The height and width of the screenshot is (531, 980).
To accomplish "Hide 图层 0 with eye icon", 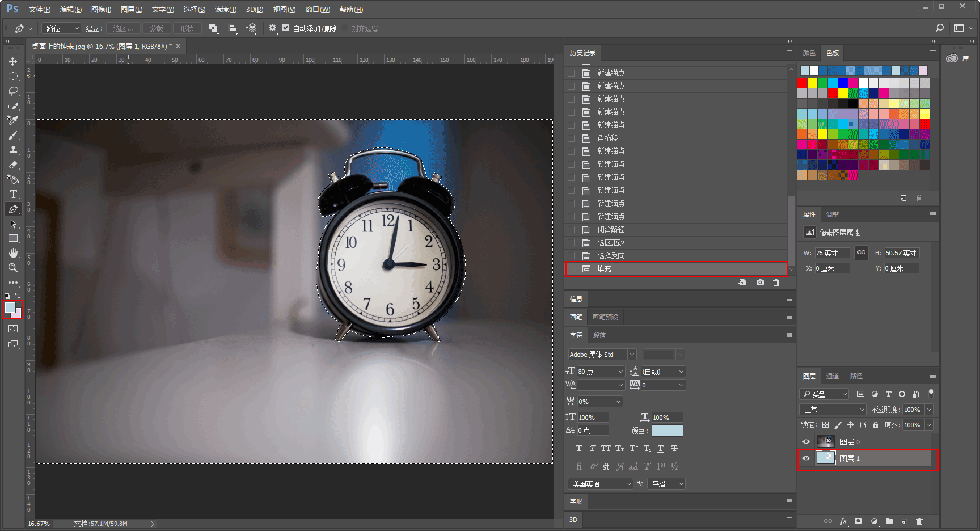I will [806, 441].
